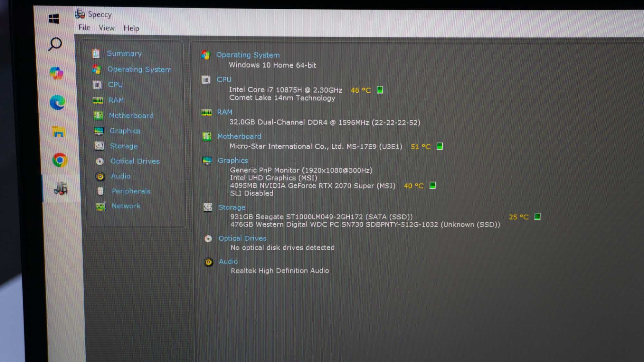Click "Intel Core i7 10875H @ 2.30GHz"
The height and width of the screenshot is (362, 644).
pyautogui.click(x=286, y=90)
